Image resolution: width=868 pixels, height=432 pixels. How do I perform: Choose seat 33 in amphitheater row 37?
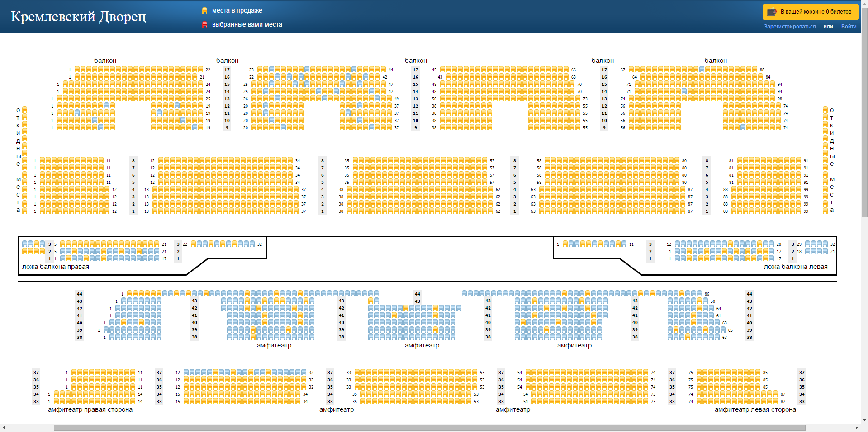pyautogui.click(x=357, y=372)
